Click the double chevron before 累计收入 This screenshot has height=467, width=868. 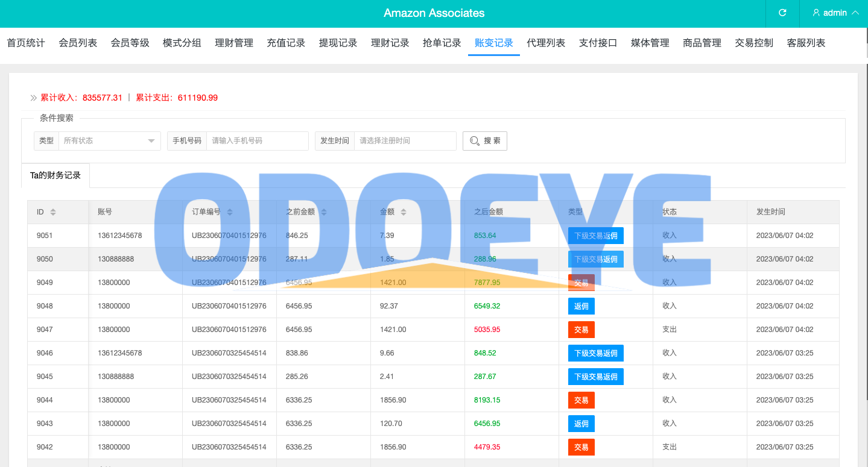[34, 98]
